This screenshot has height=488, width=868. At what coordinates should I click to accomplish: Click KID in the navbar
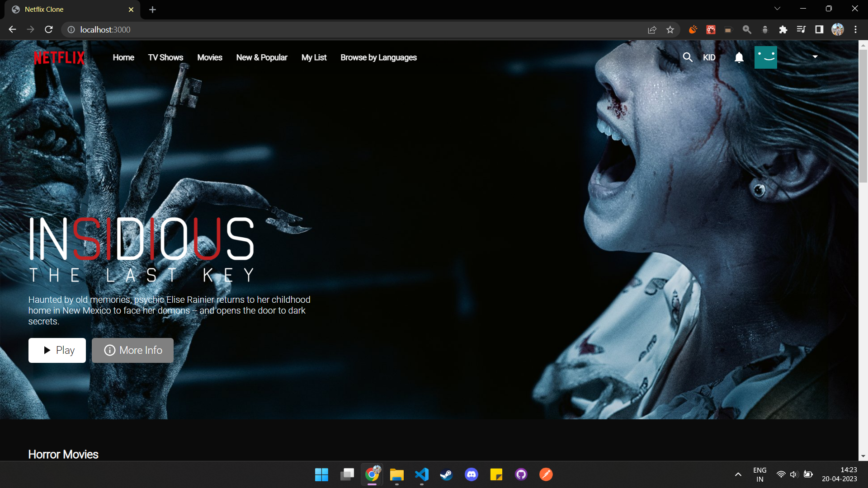[x=709, y=57]
